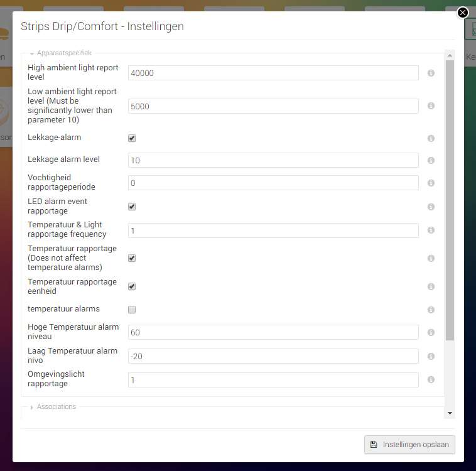Show info for Lekkage alarm level

tap(431, 161)
